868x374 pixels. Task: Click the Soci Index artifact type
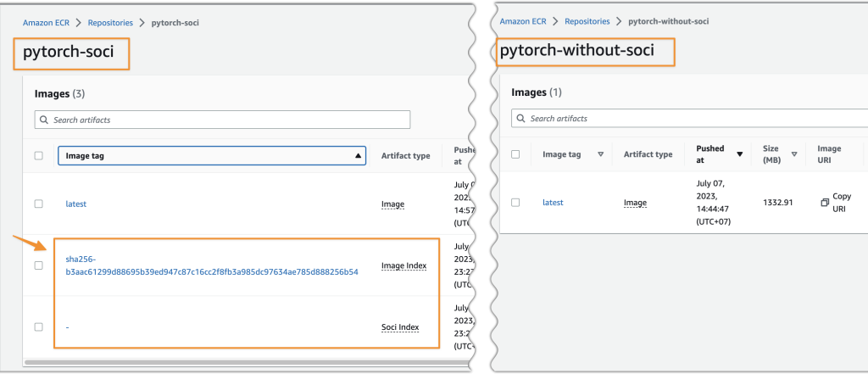pos(400,327)
